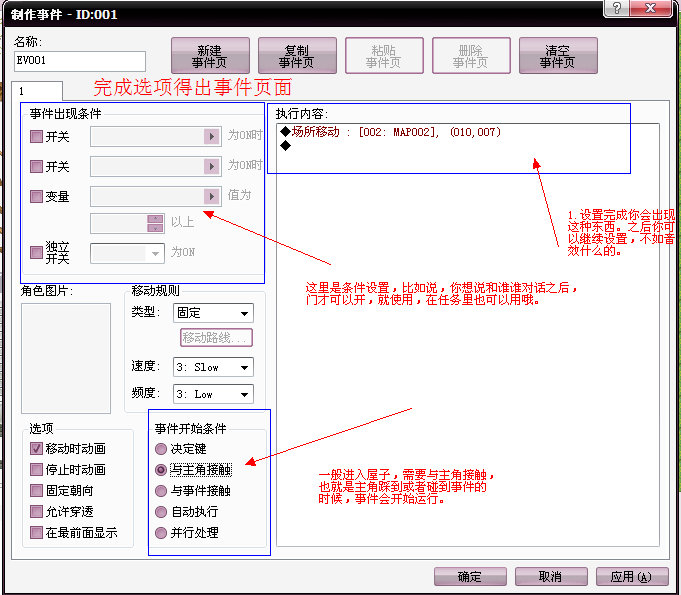
Task: Apply changes with 应用(A) button
Action: 631,576
